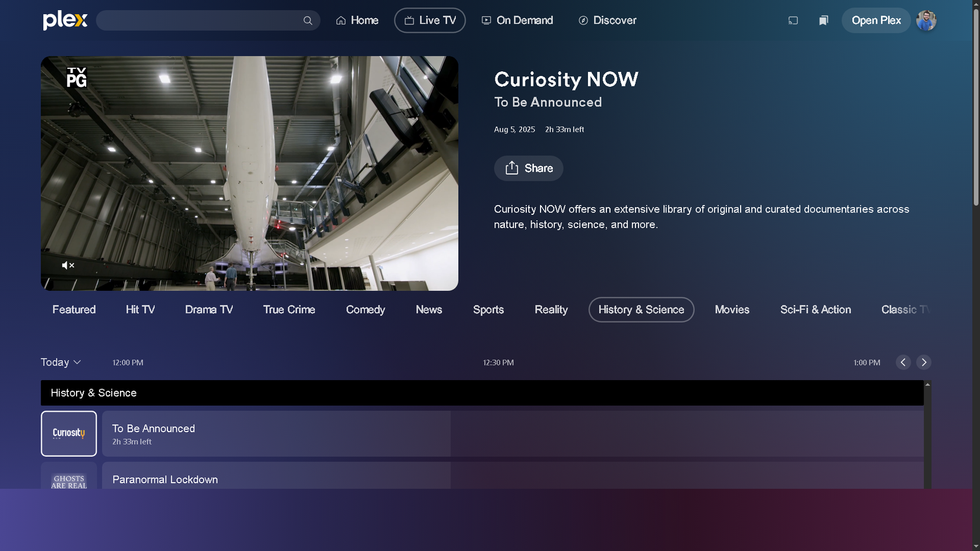The image size is (980, 551).
Task: Open the cast to device icon
Action: [793, 20]
